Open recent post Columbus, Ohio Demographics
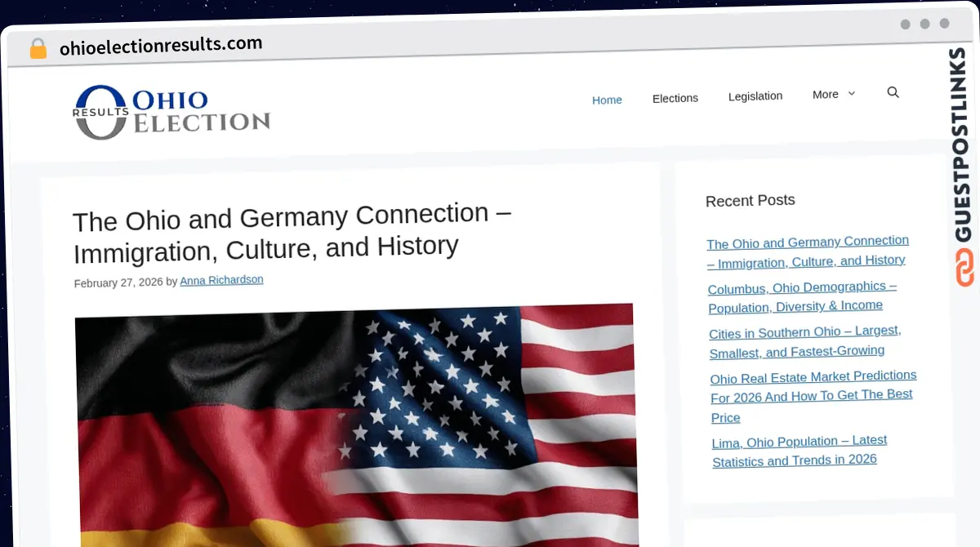Image resolution: width=980 pixels, height=547 pixels. [x=802, y=297]
